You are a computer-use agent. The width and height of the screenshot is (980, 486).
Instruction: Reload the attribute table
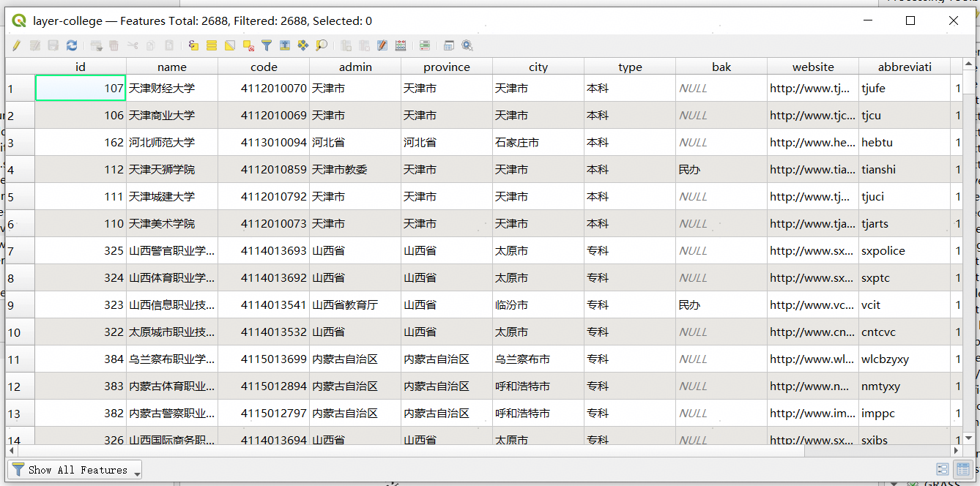72,45
